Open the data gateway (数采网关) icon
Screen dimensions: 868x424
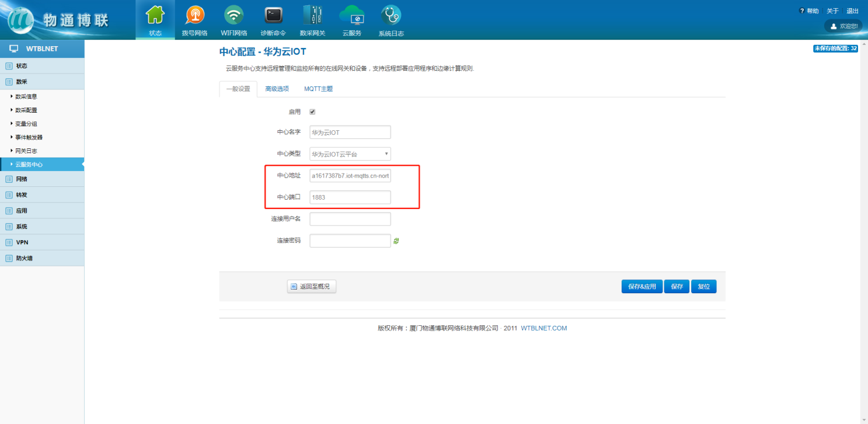coord(312,15)
